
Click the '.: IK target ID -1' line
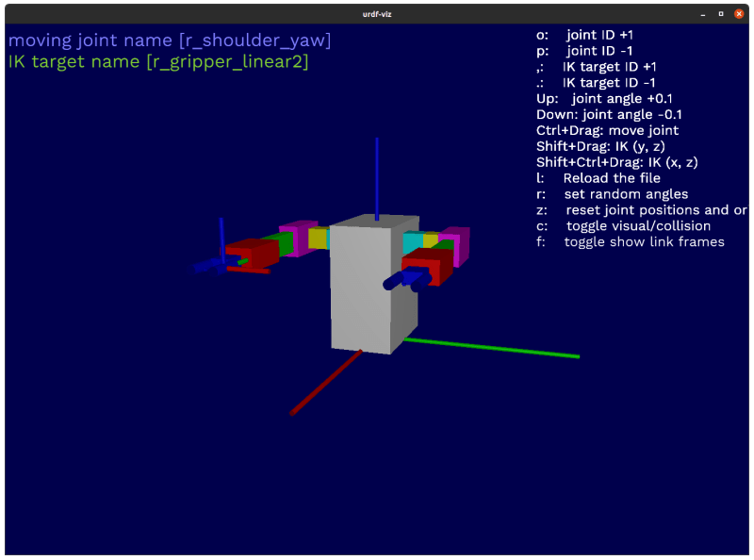[x=596, y=83]
